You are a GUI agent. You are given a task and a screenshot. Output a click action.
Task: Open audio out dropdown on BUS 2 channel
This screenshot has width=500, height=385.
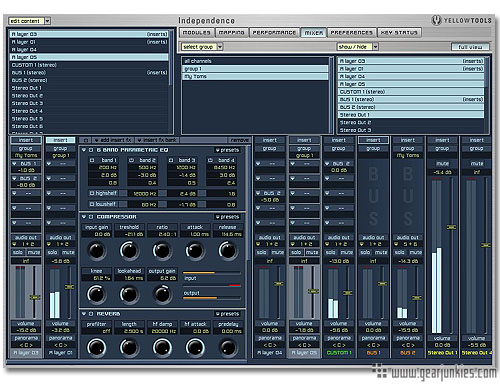pyautogui.click(x=396, y=244)
